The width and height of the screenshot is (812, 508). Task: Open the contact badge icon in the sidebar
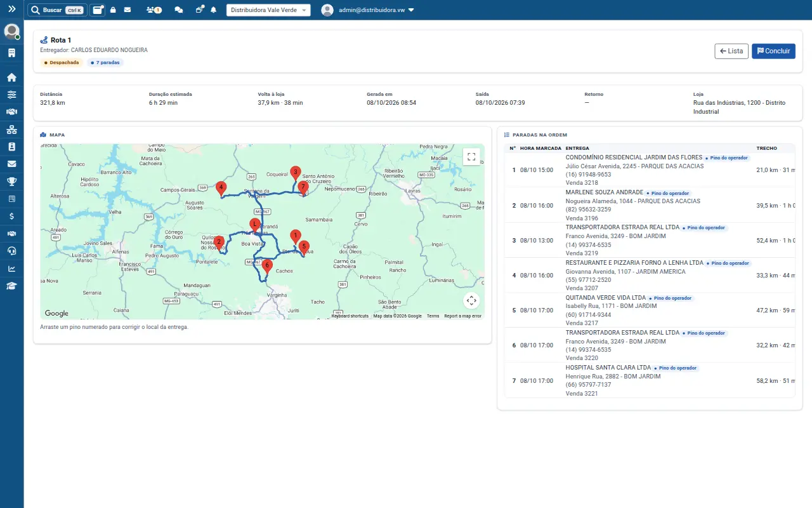pos(11,147)
